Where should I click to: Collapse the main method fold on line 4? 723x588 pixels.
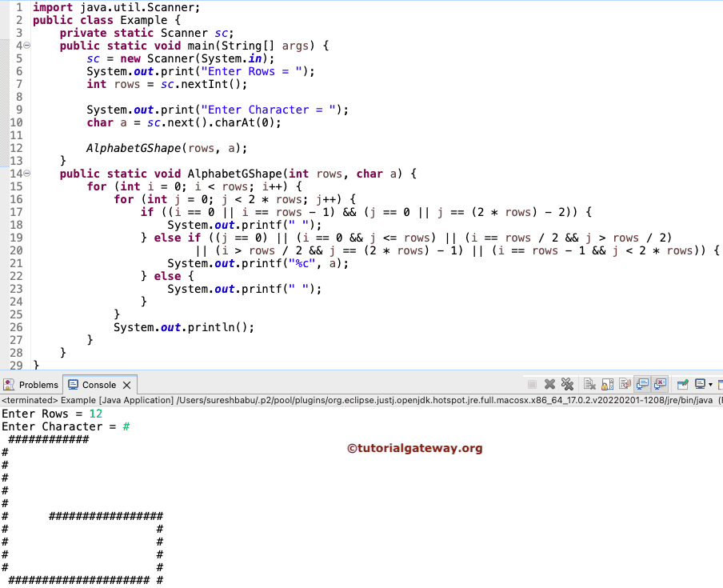(27, 45)
